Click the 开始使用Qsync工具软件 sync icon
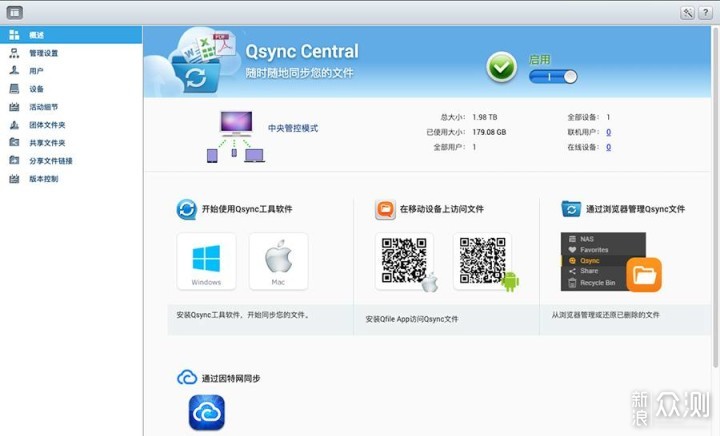Image resolution: width=720 pixels, height=436 pixels. pos(186,209)
